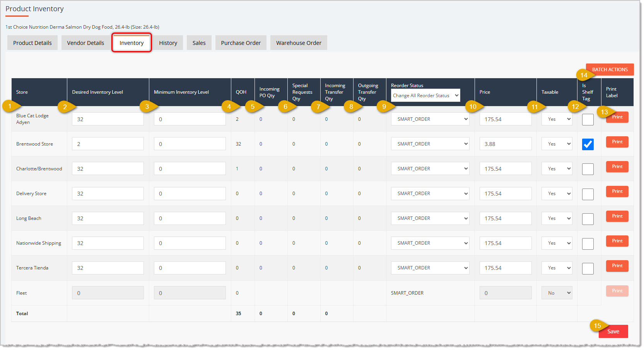
Task: Uncheck shelf tag for Brentwood Store
Action: pos(588,144)
